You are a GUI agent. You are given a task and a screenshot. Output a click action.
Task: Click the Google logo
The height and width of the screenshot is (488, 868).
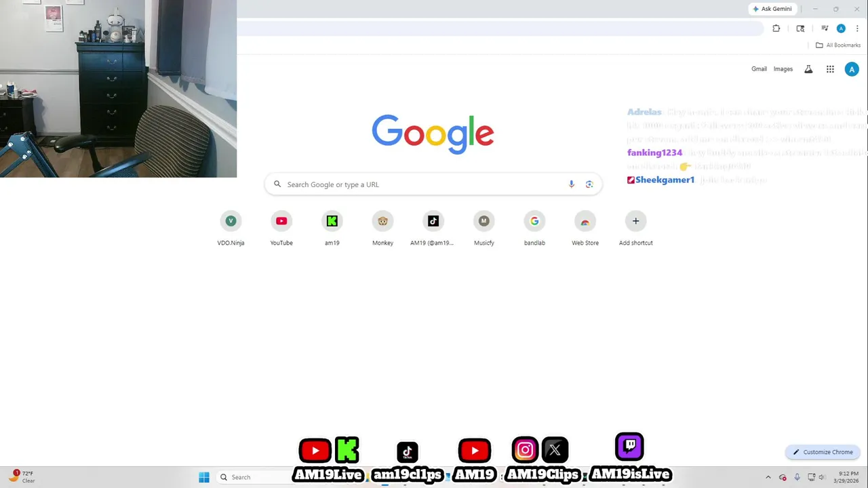click(433, 134)
